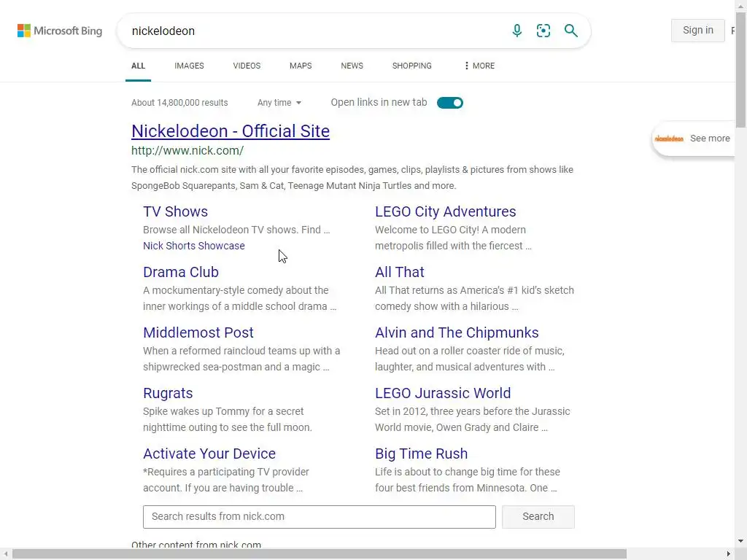Switch to the MAPS tab
The image size is (747, 560).
301,66
